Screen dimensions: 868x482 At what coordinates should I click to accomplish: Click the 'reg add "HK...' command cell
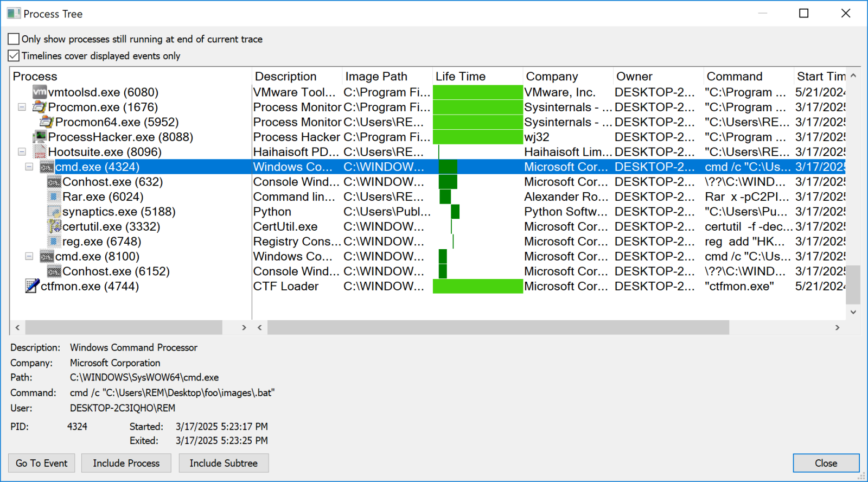point(745,241)
